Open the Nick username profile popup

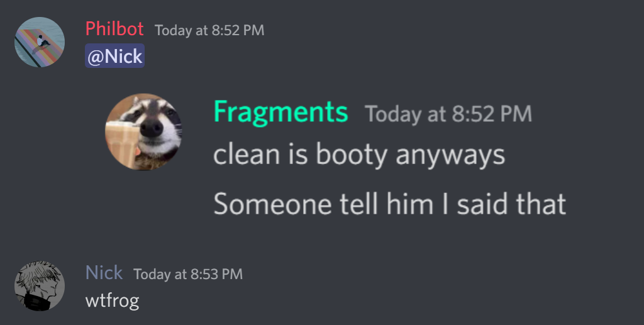coord(104,273)
